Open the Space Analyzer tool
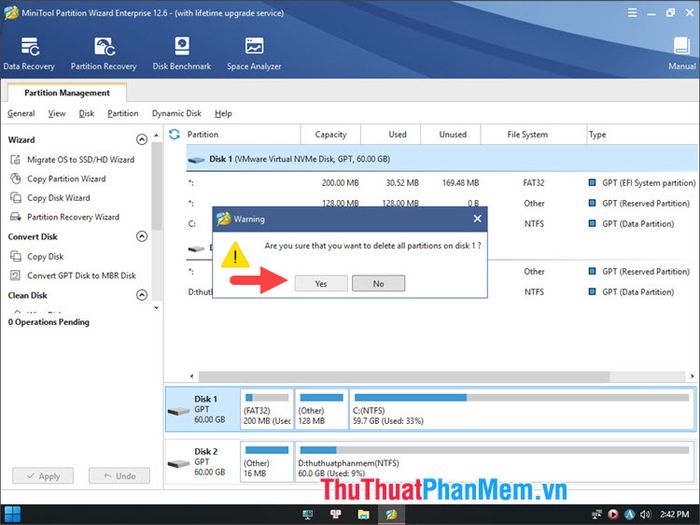The image size is (700, 525). pyautogui.click(x=254, y=54)
